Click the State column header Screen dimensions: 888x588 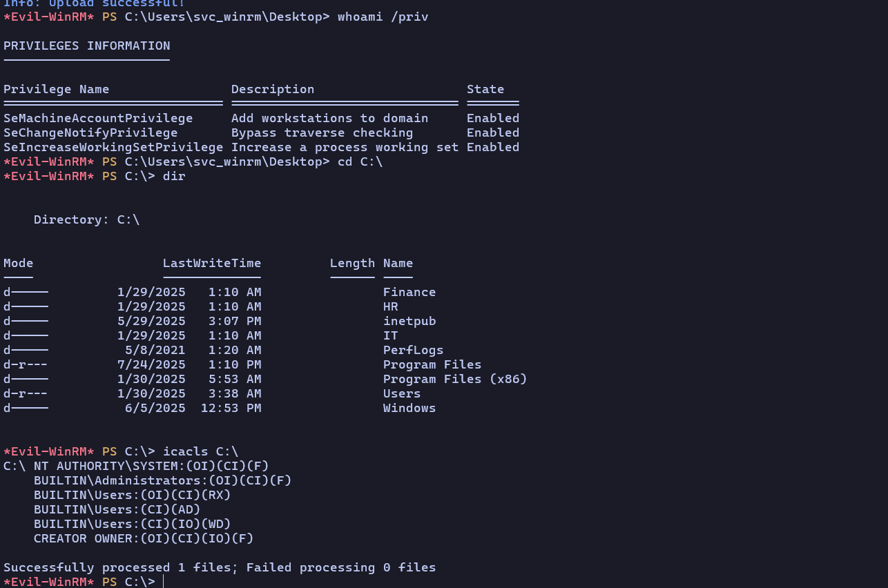click(485, 89)
